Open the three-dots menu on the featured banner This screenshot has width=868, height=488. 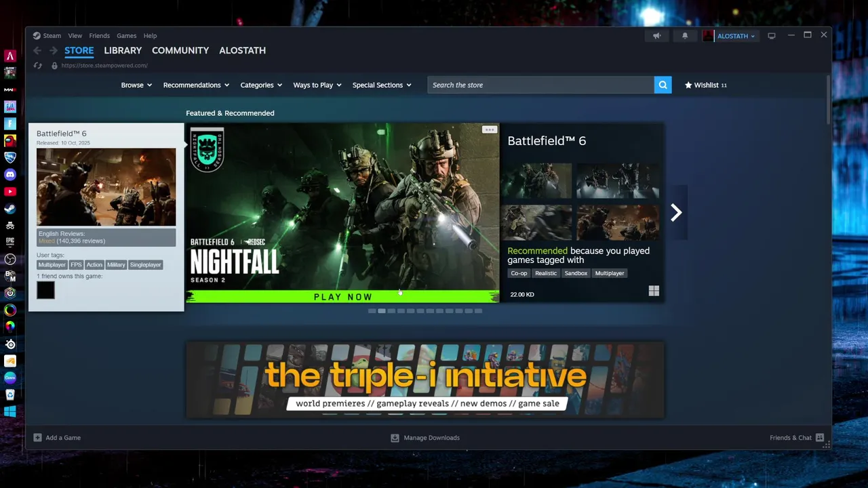tap(489, 129)
